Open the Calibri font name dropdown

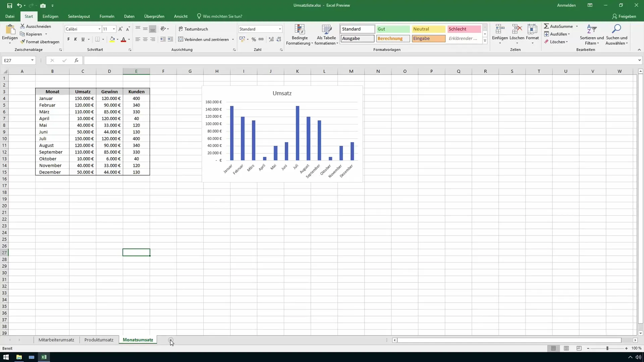coord(99,29)
